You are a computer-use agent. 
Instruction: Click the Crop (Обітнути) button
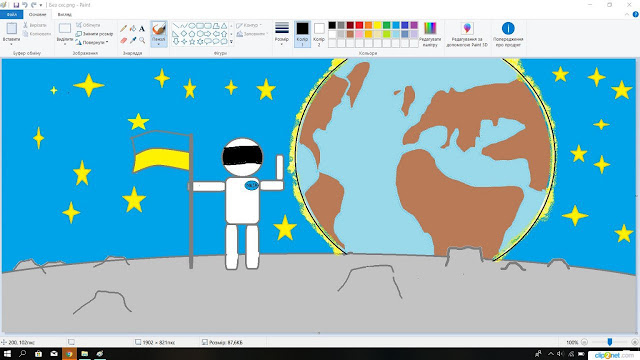pos(88,25)
